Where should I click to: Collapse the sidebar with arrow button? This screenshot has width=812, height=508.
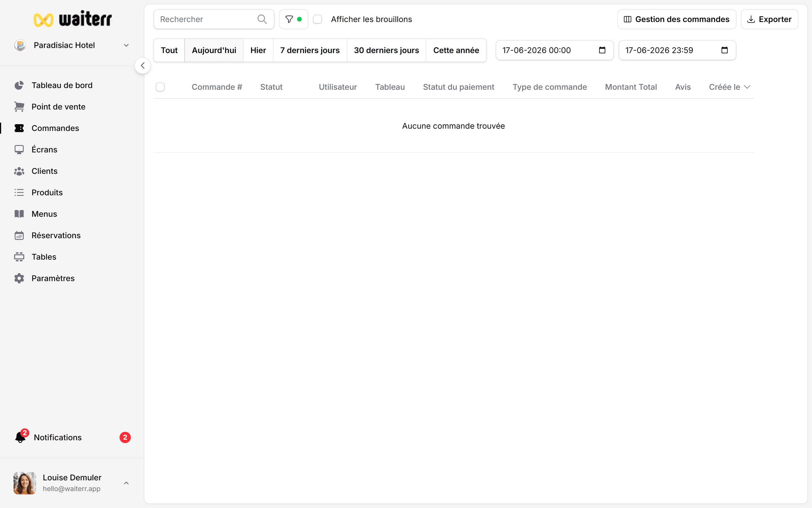click(143, 65)
